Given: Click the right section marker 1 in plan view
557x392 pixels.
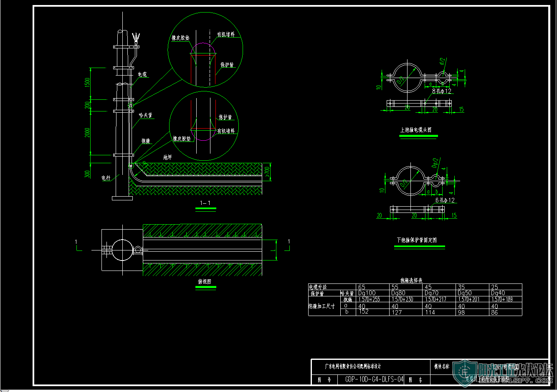Looking at the screenshot, I should [x=289, y=241].
